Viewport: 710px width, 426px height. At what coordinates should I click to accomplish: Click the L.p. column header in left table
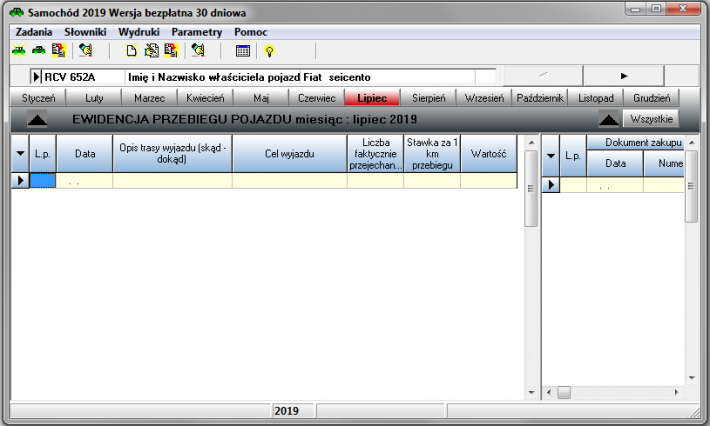coord(43,153)
